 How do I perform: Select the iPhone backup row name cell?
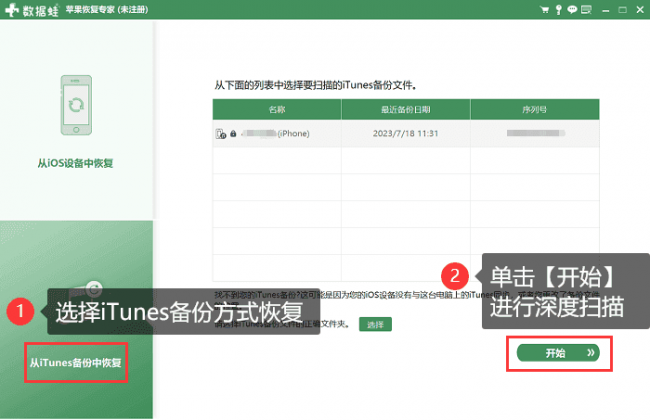[x=277, y=134]
